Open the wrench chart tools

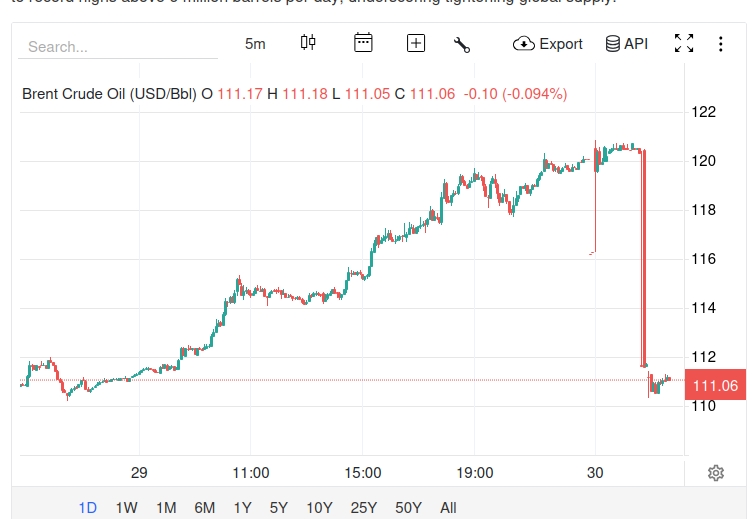[461, 44]
